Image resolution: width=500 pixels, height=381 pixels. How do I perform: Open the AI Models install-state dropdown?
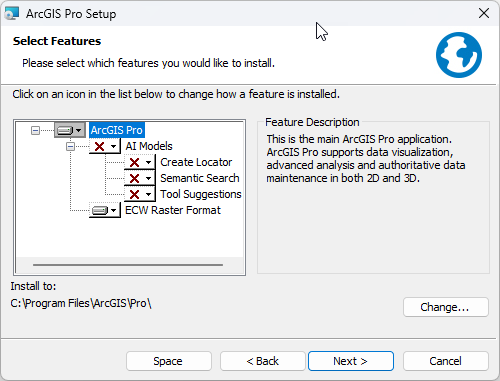(105, 146)
